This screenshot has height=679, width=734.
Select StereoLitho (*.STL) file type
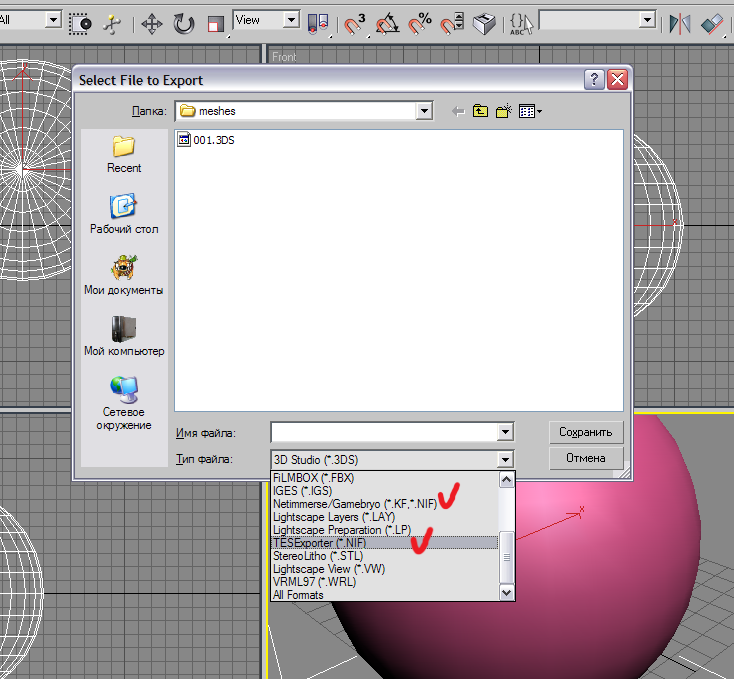385,556
